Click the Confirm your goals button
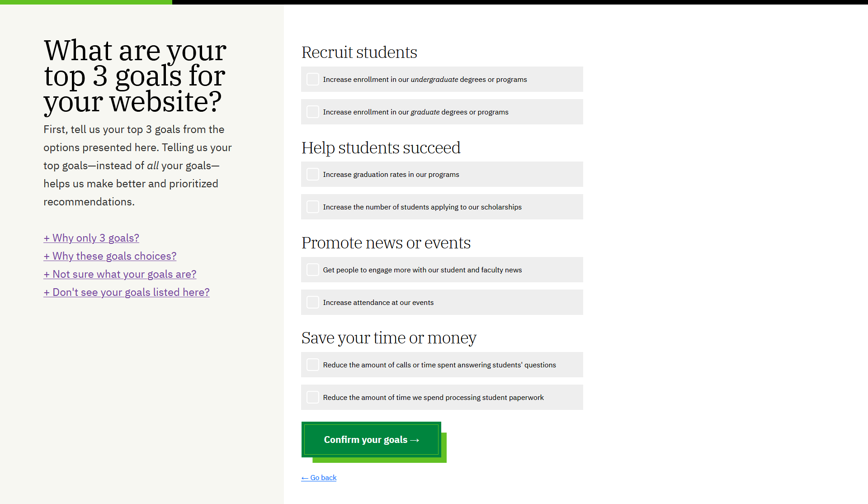 click(x=371, y=439)
